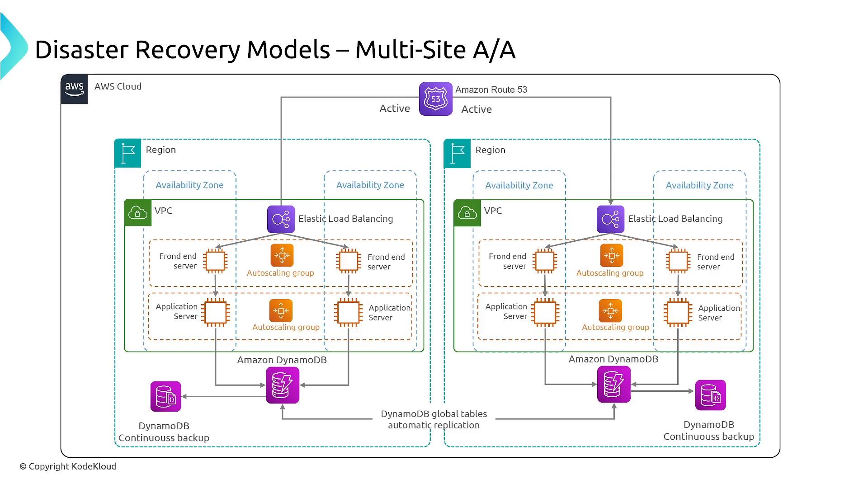
Task: Click the AWS logo in the cloud box
Action: pos(74,89)
